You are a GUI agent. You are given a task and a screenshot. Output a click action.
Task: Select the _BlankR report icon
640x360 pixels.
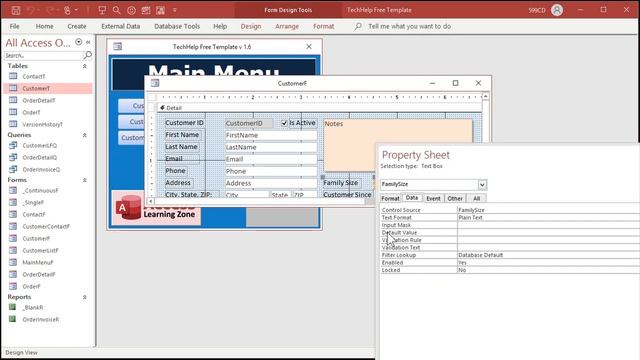(13, 307)
